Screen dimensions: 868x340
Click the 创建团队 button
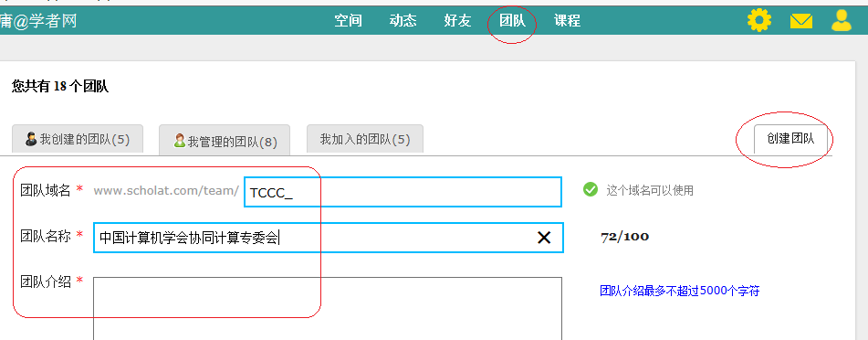pos(790,139)
